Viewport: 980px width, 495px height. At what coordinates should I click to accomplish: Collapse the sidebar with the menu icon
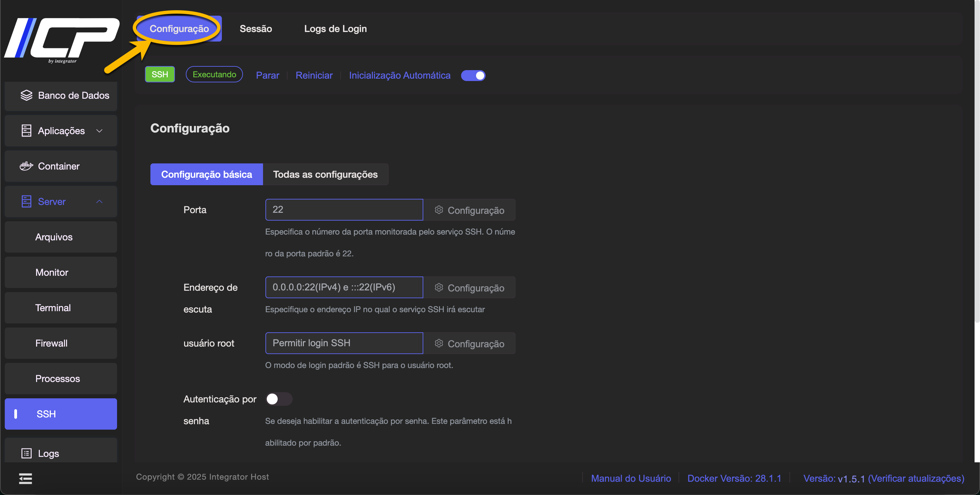[26, 478]
